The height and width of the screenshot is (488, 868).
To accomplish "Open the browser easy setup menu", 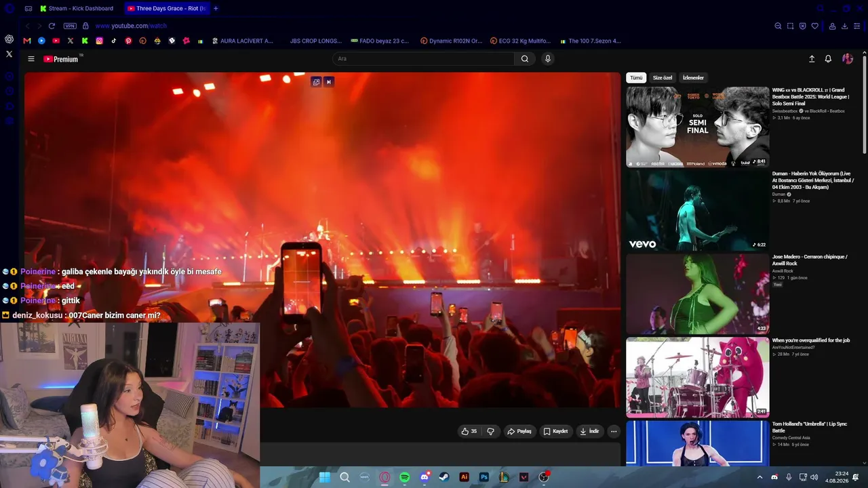I will [x=857, y=26].
